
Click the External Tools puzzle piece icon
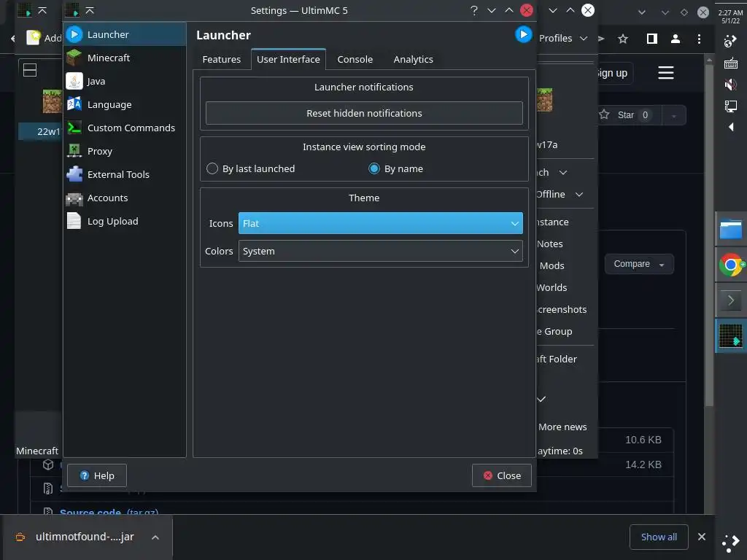74,174
